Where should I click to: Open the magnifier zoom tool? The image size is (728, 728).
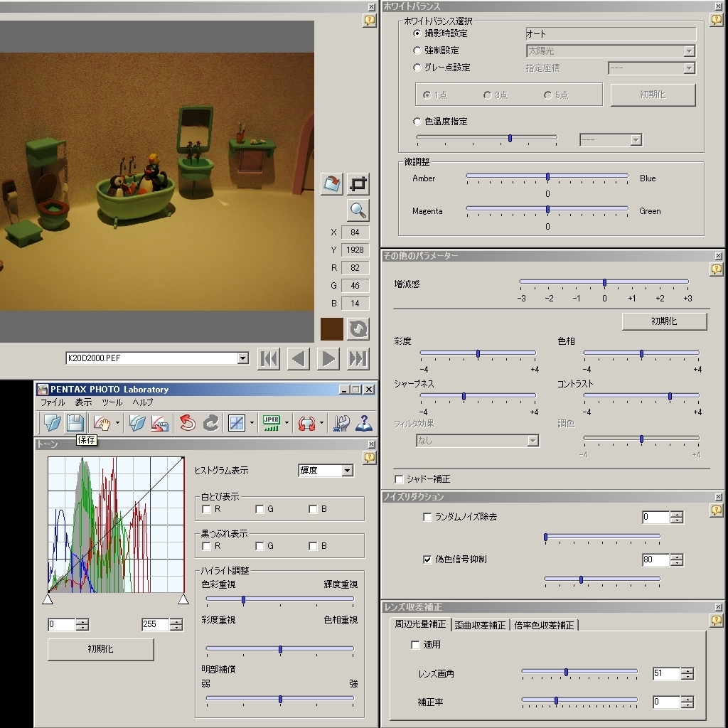click(358, 210)
